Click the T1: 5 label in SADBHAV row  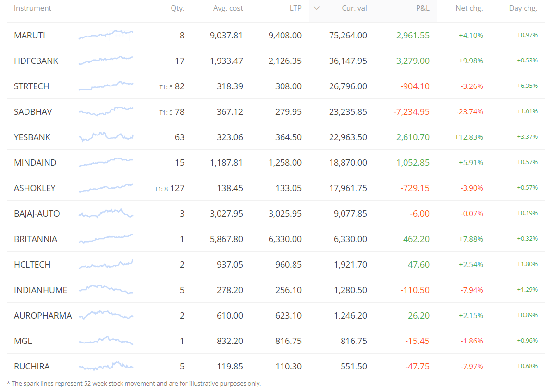point(166,112)
